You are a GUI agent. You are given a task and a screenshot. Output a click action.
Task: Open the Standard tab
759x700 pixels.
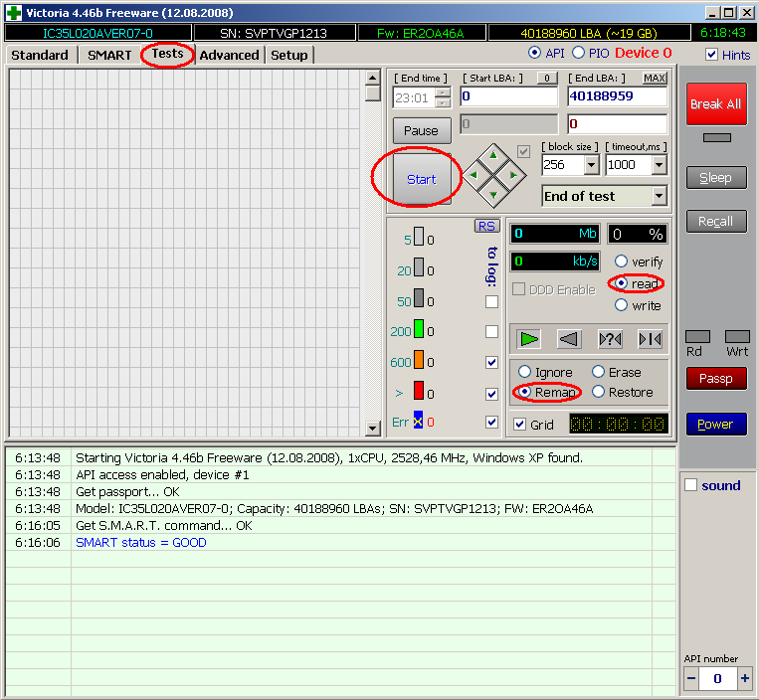click(x=40, y=55)
